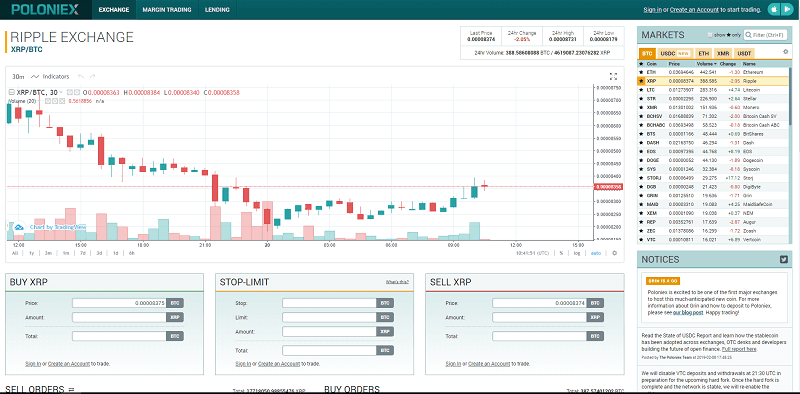Open the Margin Trading tab
Viewport: 800px width, 394px height.
point(167,10)
